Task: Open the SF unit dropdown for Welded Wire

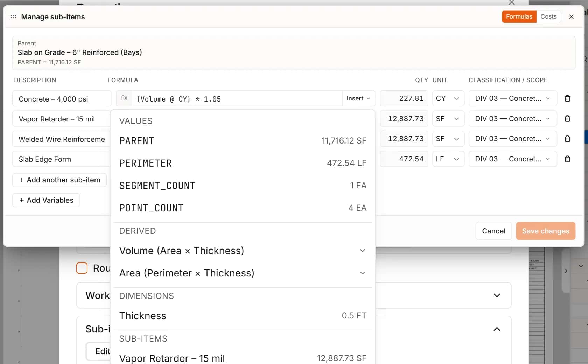Action: point(448,139)
